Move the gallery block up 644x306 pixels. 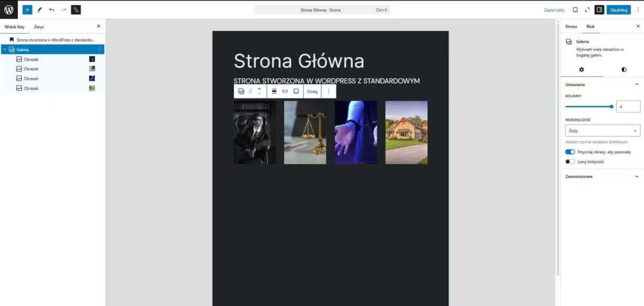pos(259,89)
